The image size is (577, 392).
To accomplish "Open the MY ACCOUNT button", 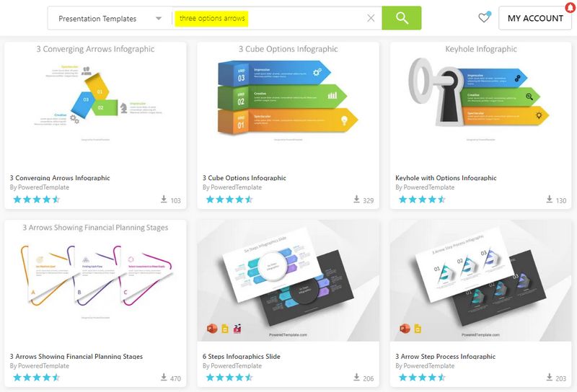I will [x=535, y=18].
